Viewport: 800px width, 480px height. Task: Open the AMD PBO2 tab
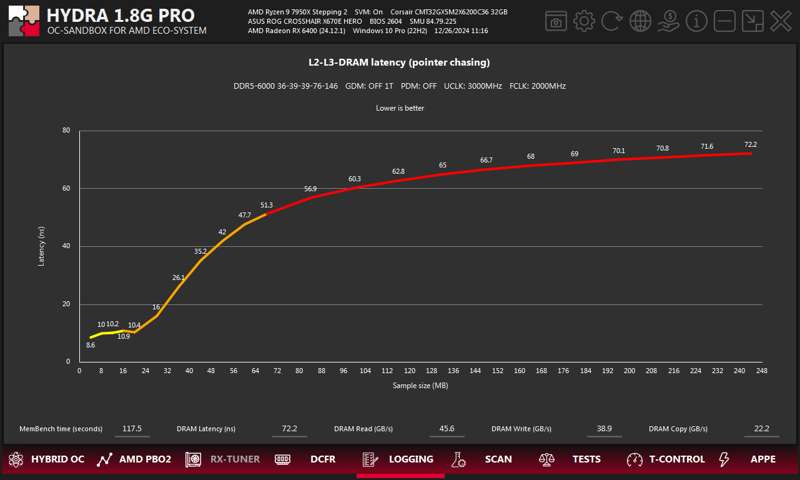[134, 460]
